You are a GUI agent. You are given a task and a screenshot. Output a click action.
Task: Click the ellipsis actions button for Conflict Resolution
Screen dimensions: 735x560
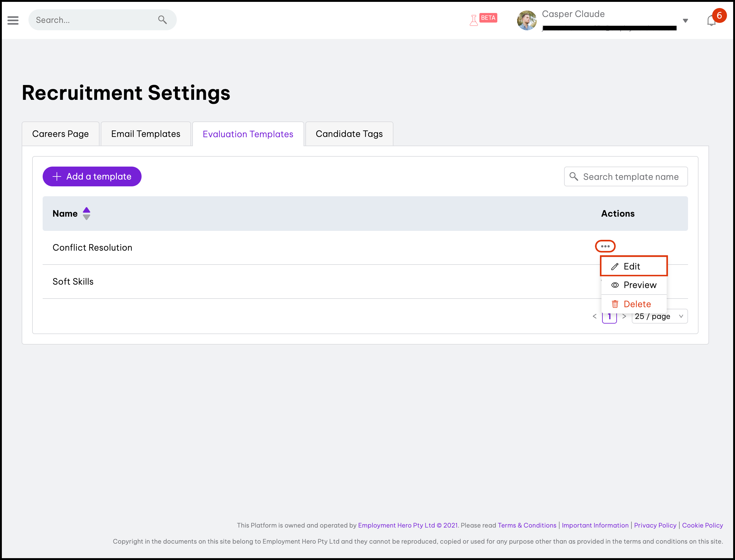605,246
